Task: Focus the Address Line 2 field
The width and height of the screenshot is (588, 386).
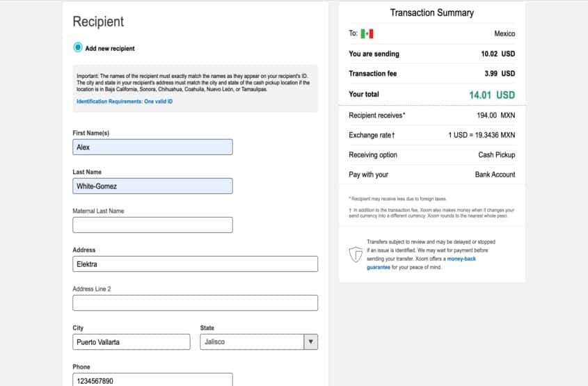Action: pos(196,303)
